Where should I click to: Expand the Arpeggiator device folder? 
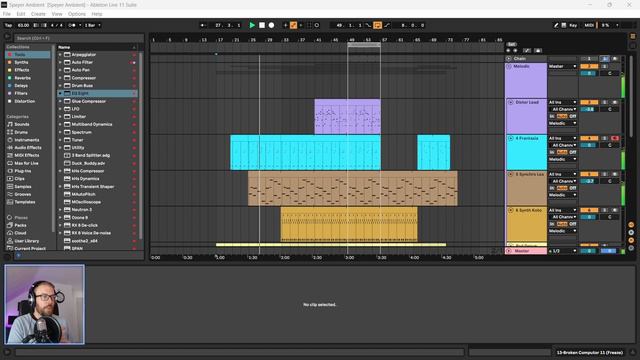(x=60, y=55)
